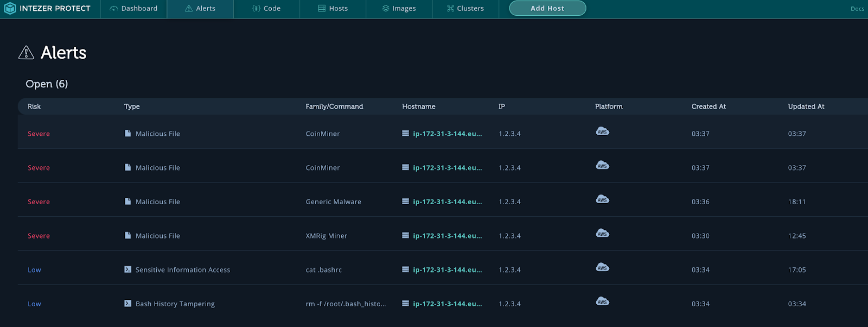This screenshot has height=327, width=868.
Task: Click AWS cloud icon in XMRig Miner row
Action: 602,234
